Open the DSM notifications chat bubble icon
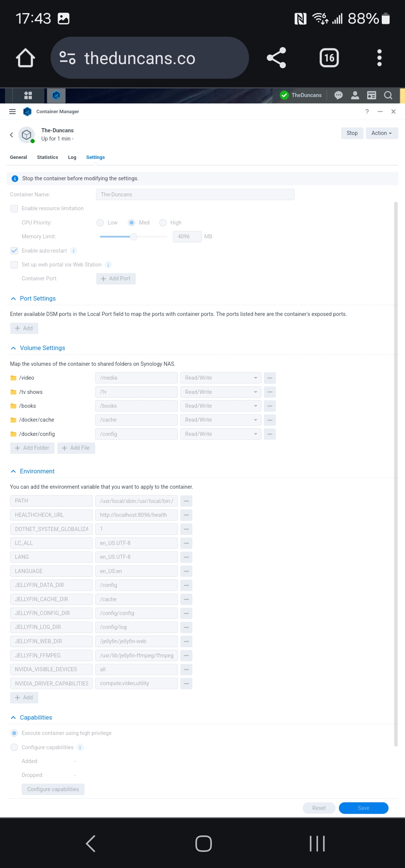 pos(338,95)
